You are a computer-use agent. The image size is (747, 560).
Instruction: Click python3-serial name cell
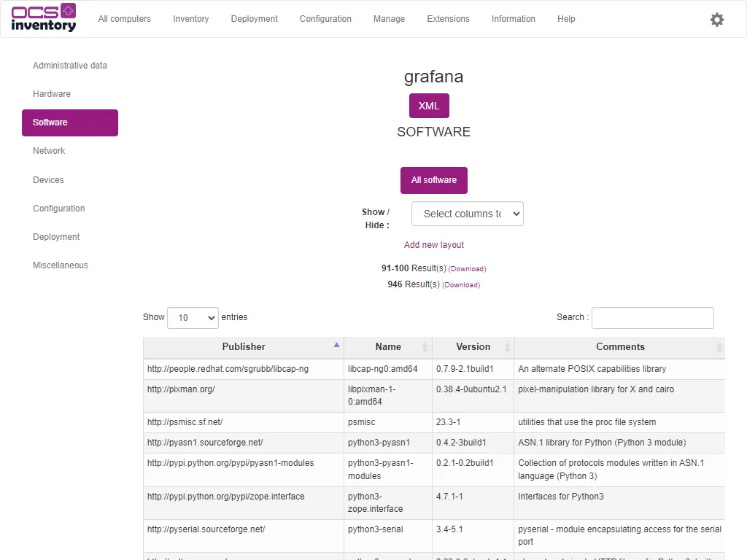pos(388,536)
